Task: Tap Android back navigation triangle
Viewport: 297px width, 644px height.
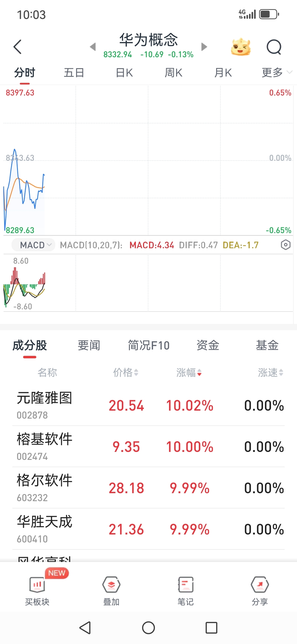Action: pyautogui.click(x=85, y=628)
